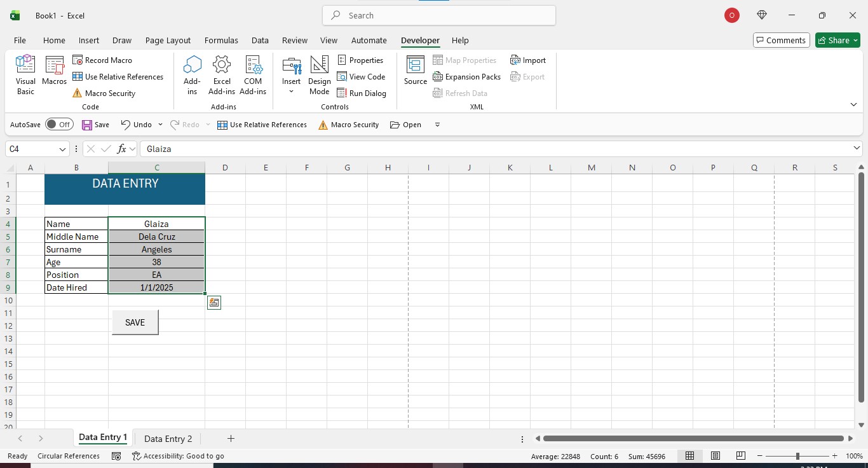Open COM Add-ins dialog
The height and width of the screenshot is (468, 868).
click(253, 75)
